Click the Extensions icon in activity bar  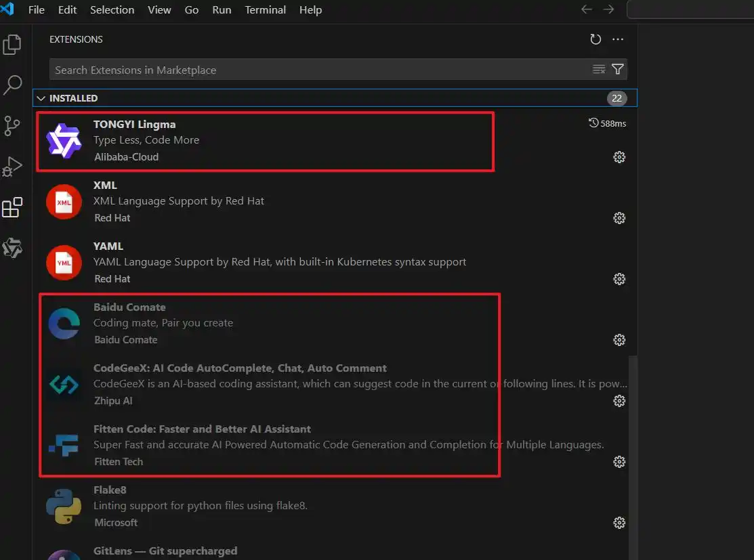pos(12,208)
